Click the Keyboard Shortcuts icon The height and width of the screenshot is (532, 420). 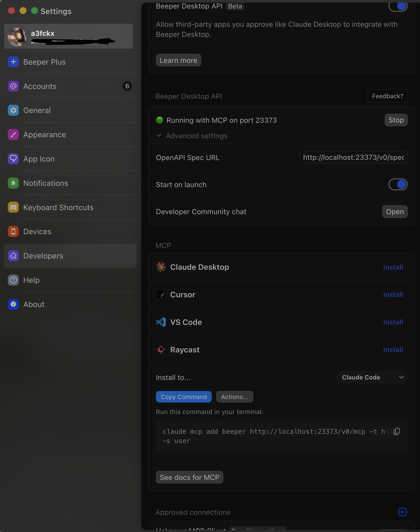pyautogui.click(x=13, y=207)
